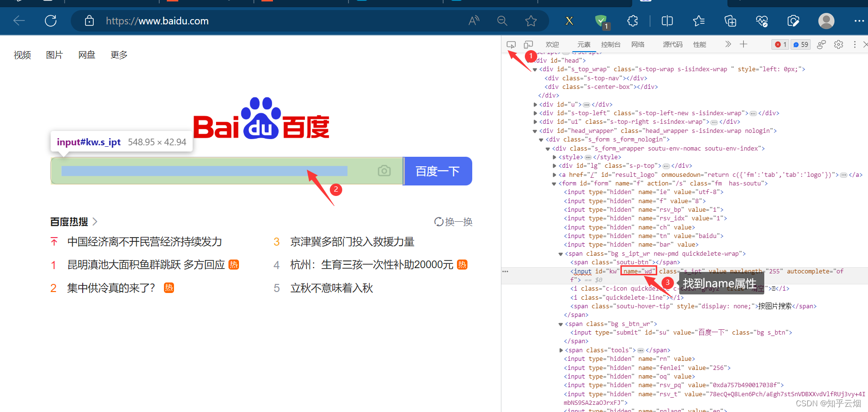Open hot search 集中供冷真的来了

click(x=111, y=288)
